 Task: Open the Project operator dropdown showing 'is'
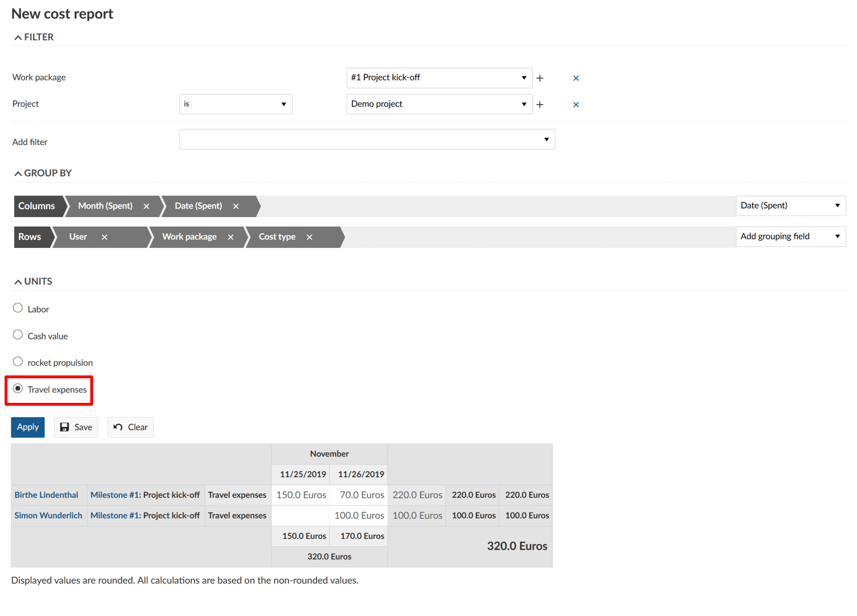tap(235, 104)
